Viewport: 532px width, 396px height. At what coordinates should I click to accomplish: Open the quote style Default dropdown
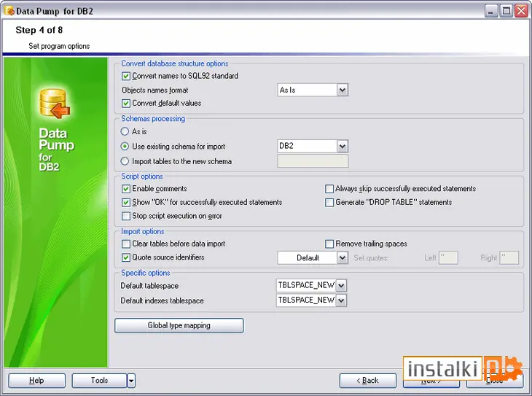click(x=343, y=257)
